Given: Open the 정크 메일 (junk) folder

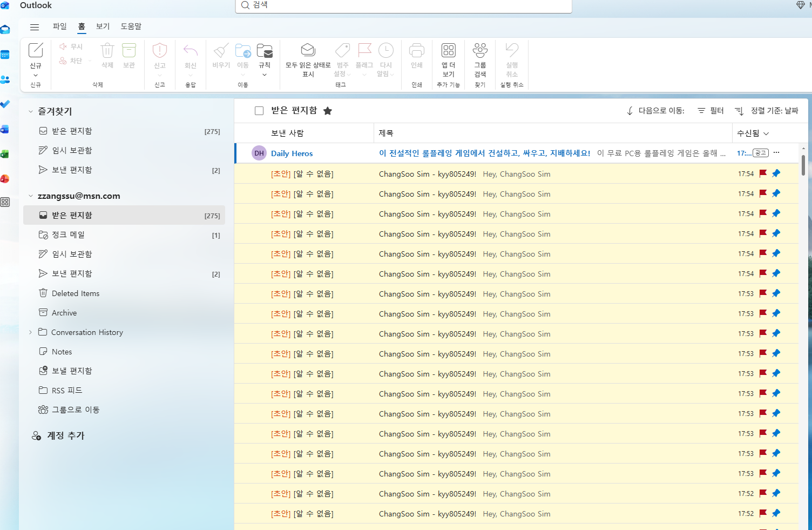Looking at the screenshot, I should coord(124,235).
